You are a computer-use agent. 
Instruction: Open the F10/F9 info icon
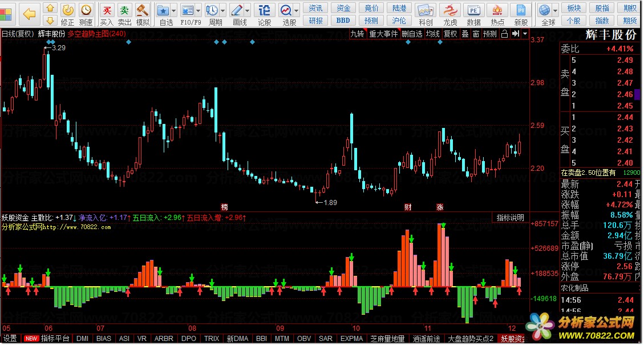[x=187, y=10]
